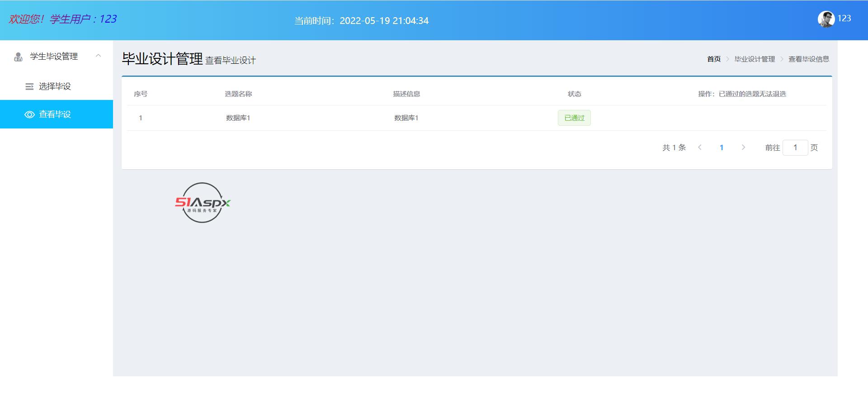Select the 查看毕设 menu item
This screenshot has height=408, width=868.
pyautogui.click(x=57, y=114)
